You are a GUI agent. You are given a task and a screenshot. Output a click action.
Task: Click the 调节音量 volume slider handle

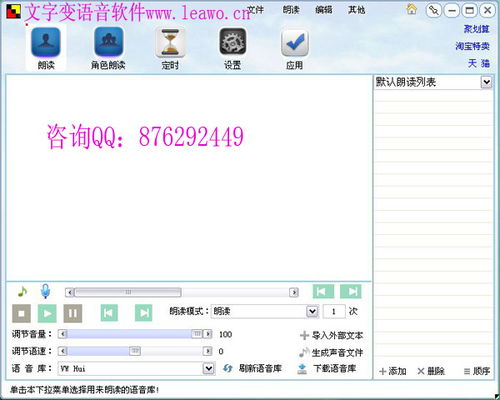click(x=197, y=334)
